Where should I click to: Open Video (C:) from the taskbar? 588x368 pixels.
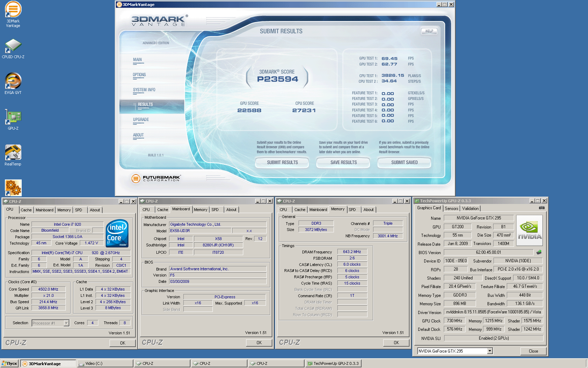point(105,363)
